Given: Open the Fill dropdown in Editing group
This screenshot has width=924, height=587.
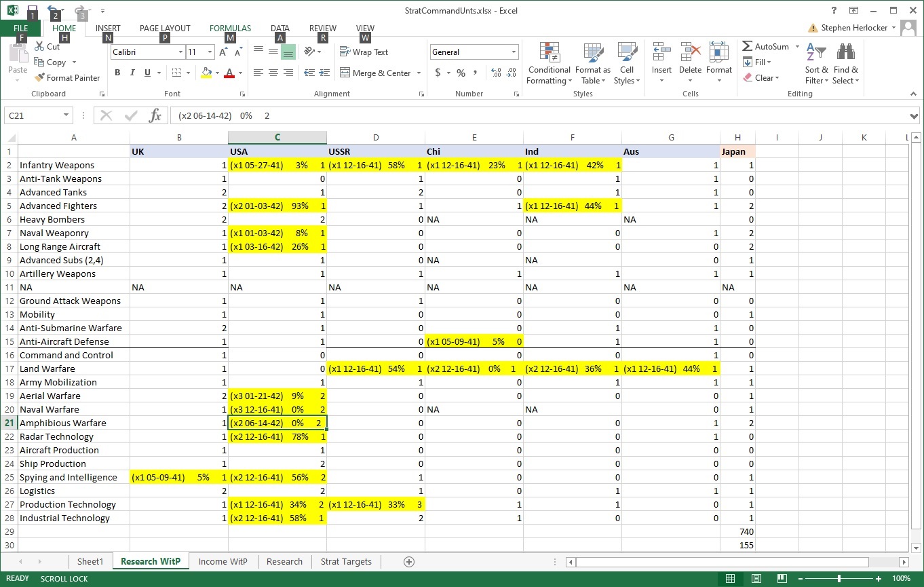Looking at the screenshot, I should point(758,62).
